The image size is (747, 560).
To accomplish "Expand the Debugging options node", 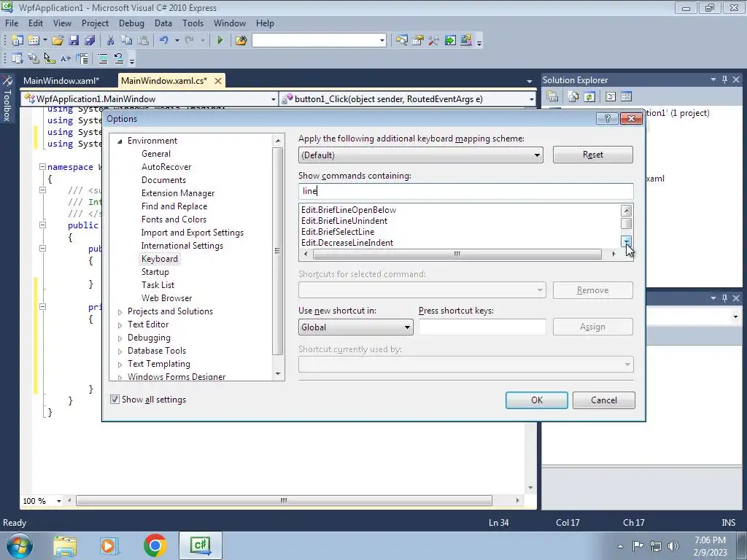I will pos(120,338).
